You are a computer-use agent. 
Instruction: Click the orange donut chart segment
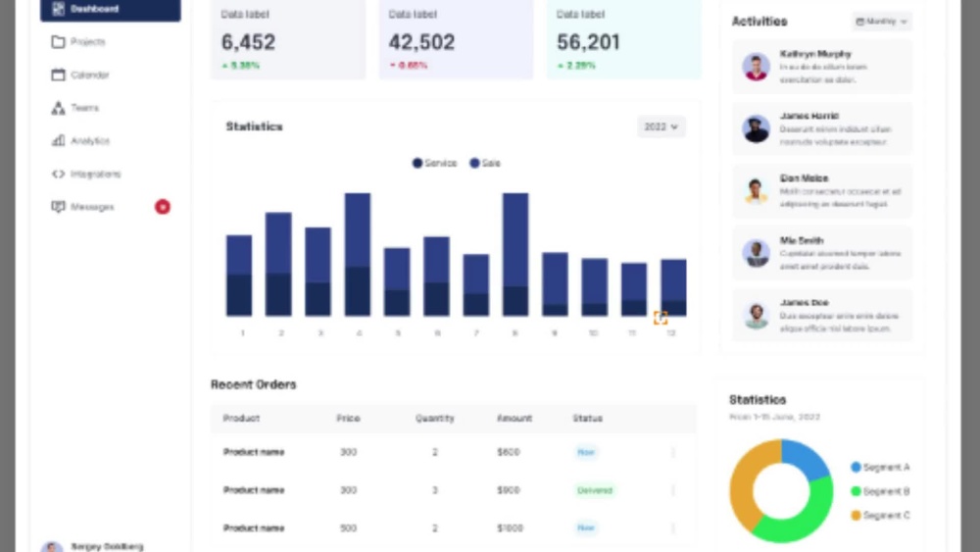744,482
